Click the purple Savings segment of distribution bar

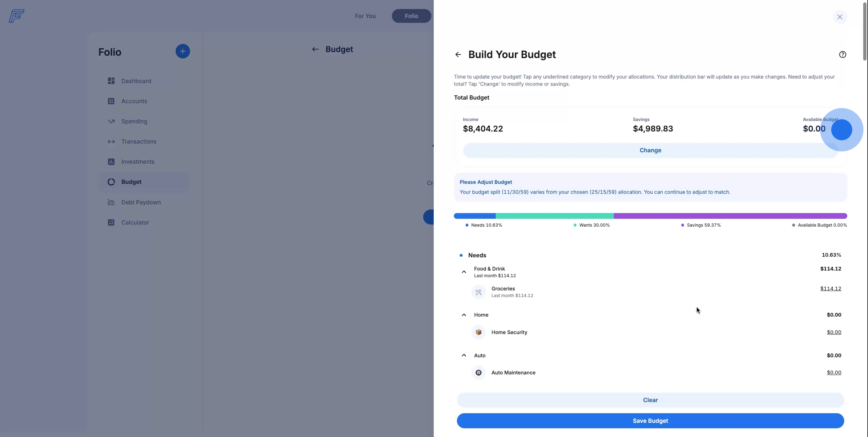coord(730,216)
